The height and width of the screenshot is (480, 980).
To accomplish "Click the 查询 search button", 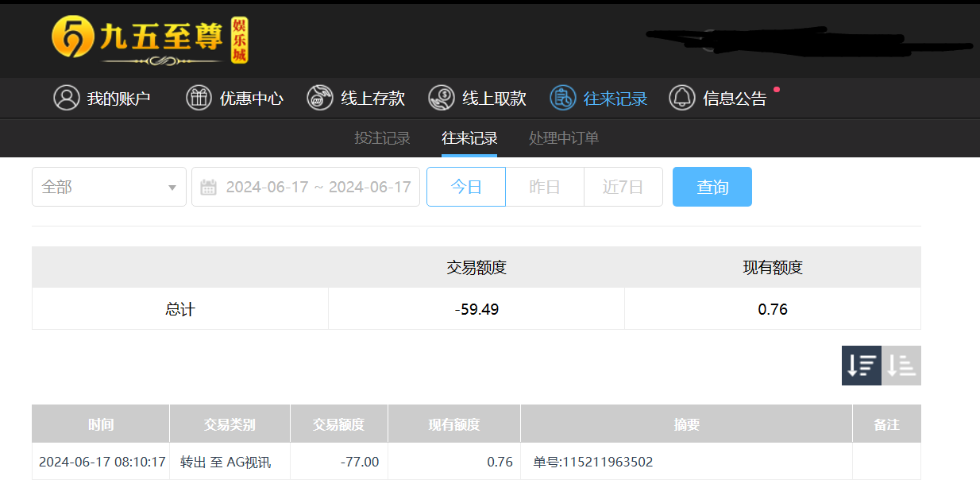I will [x=712, y=187].
